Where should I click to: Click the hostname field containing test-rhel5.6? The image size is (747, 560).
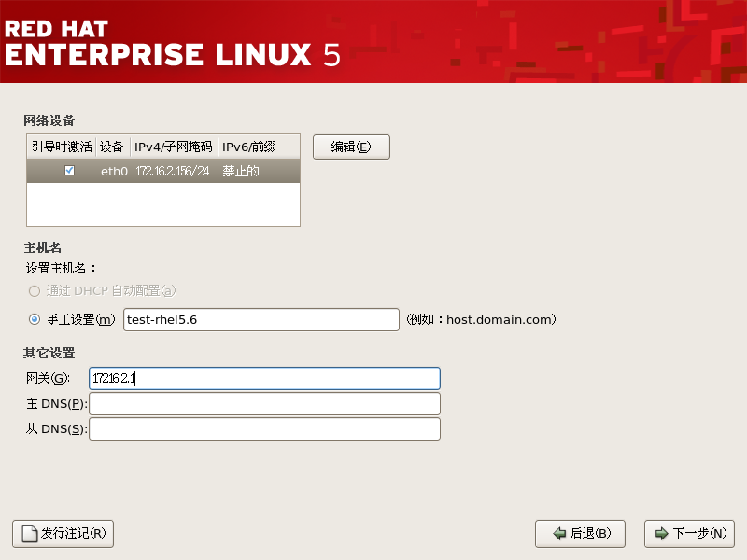coord(261,319)
